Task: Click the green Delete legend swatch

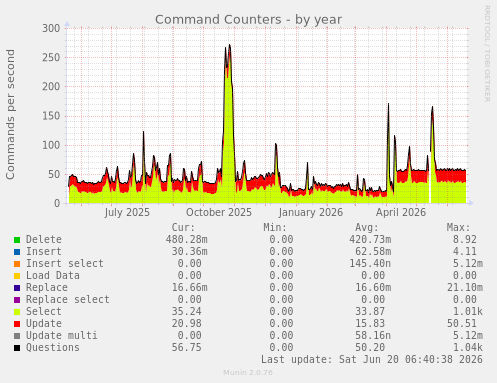Action: pyautogui.click(x=17, y=240)
